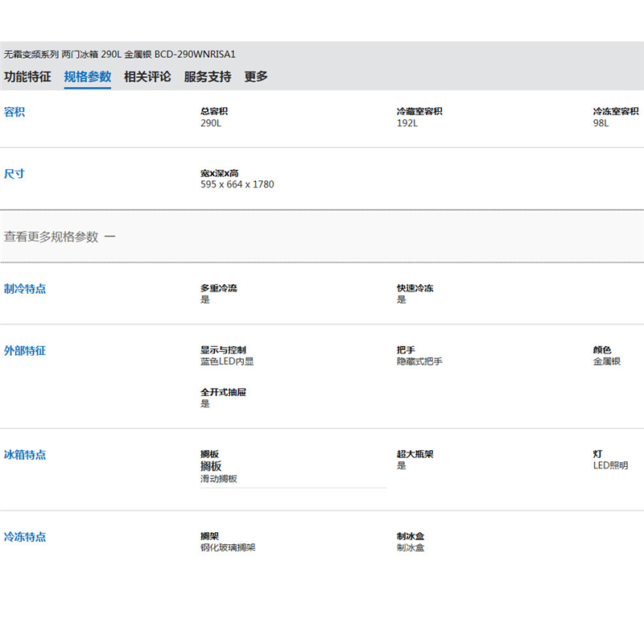Screen dimensions: 644x644
Task: Click the 98L value
Action: coord(601,123)
